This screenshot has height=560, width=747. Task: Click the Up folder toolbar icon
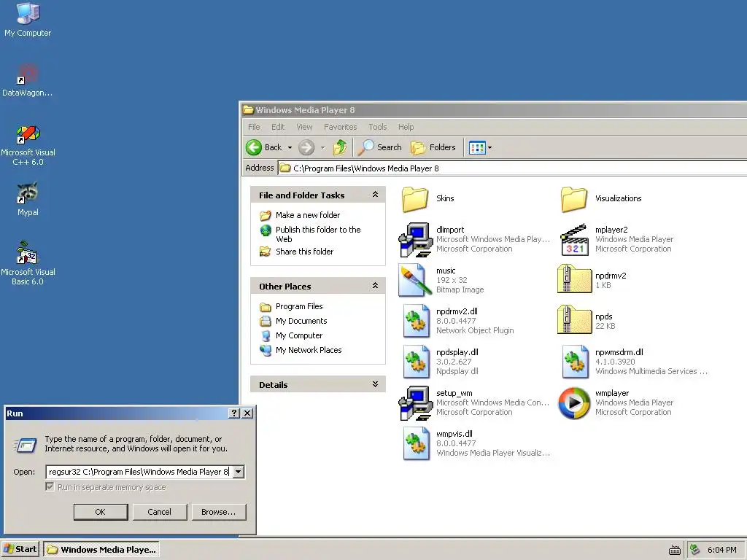click(x=340, y=147)
